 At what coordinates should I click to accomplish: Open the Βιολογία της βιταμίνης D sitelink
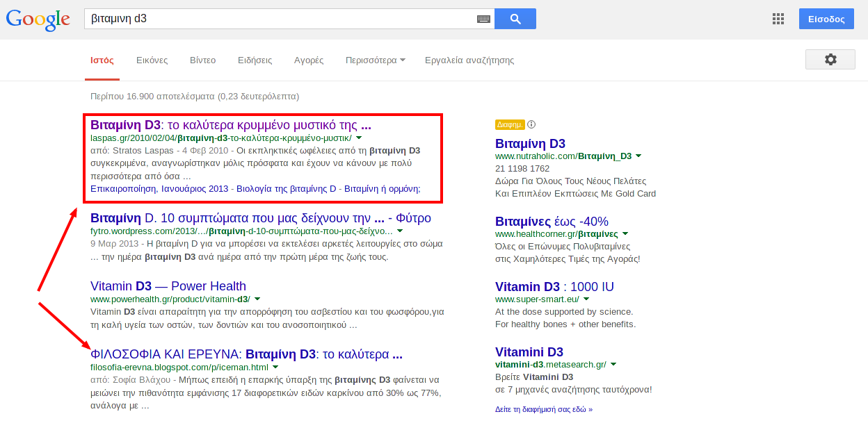coord(286,188)
